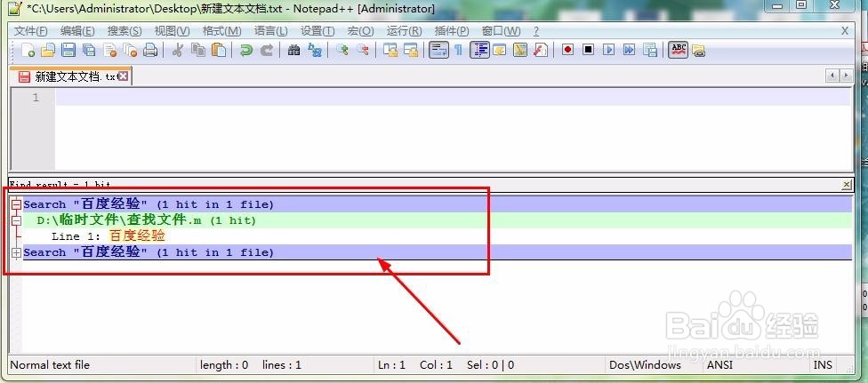This screenshot has width=868, height=383.
Task: Click the Save All toolbar icon
Action: point(89,51)
